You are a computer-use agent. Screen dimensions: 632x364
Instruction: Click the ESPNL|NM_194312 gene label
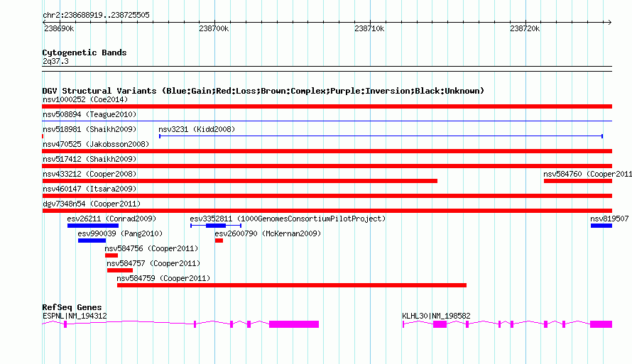(x=75, y=316)
